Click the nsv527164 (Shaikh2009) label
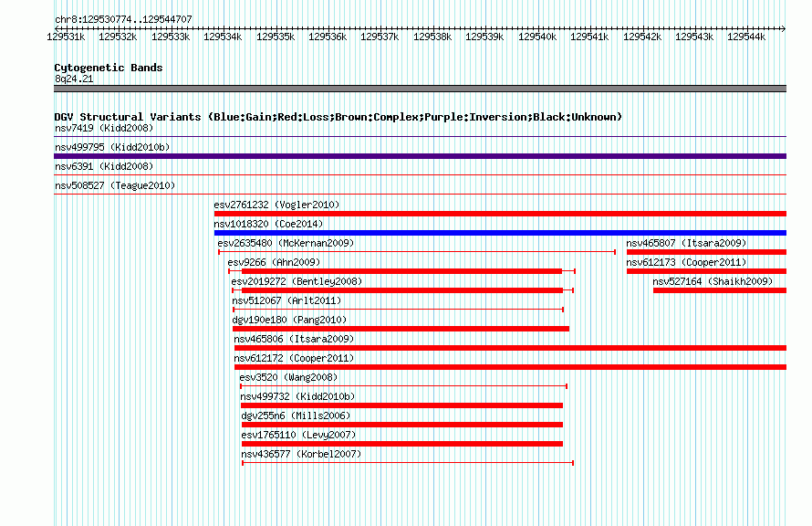 713,281
